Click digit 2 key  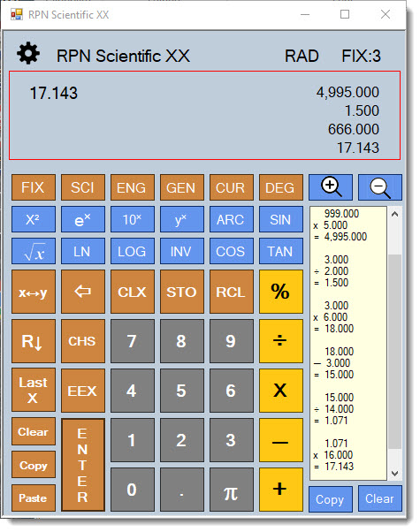[x=182, y=440]
